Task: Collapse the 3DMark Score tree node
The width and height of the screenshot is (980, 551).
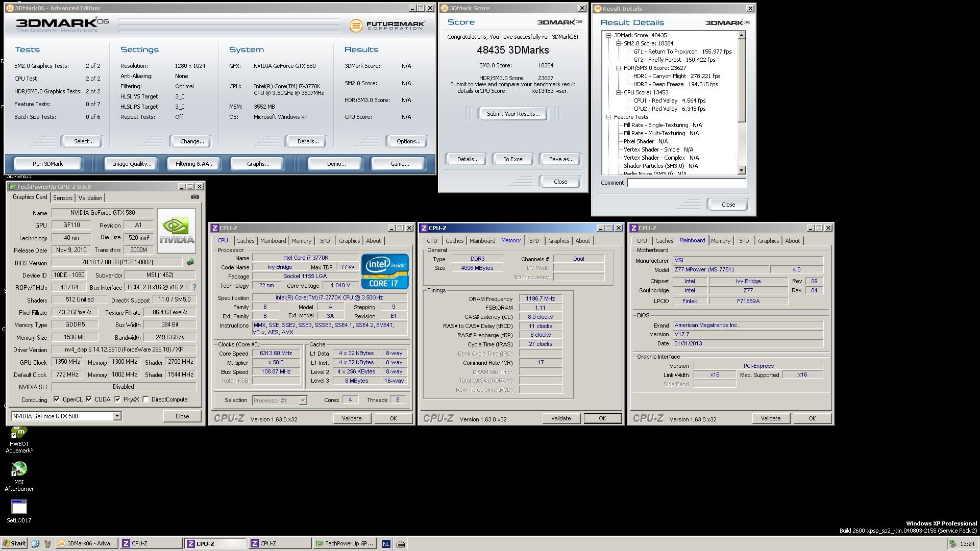Action: [x=608, y=35]
